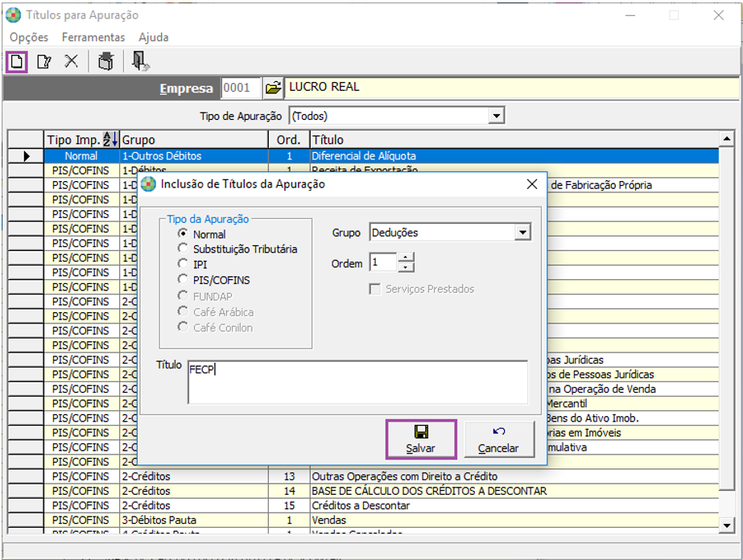Image resolution: width=743 pixels, height=560 pixels.
Task: Click the grid scrollbar down arrow
Action: (726, 525)
